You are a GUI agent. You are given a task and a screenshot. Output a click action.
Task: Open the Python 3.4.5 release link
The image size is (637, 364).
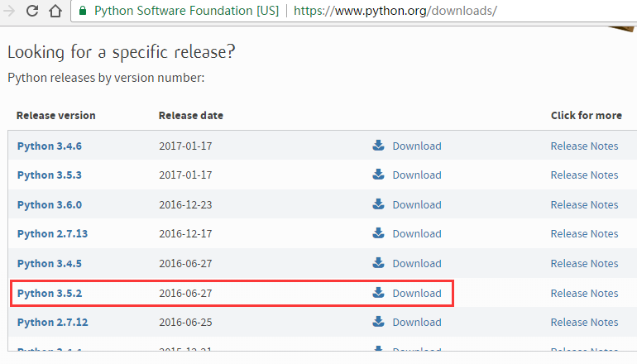[x=49, y=264]
